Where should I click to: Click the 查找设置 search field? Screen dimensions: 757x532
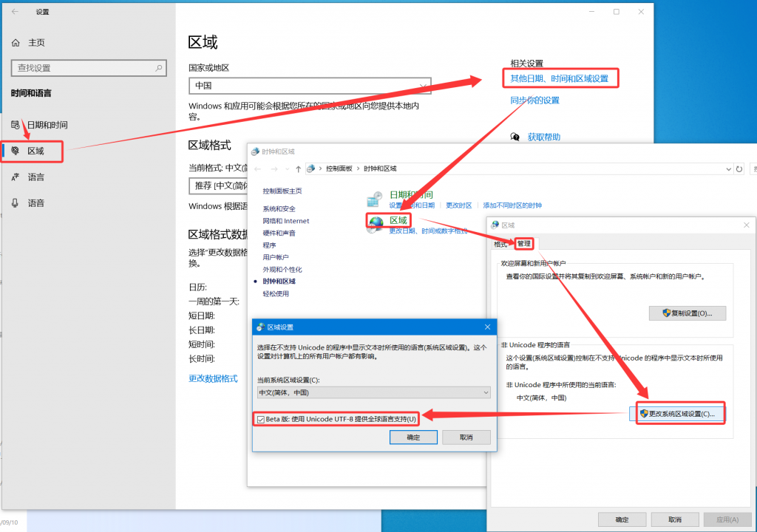point(89,68)
